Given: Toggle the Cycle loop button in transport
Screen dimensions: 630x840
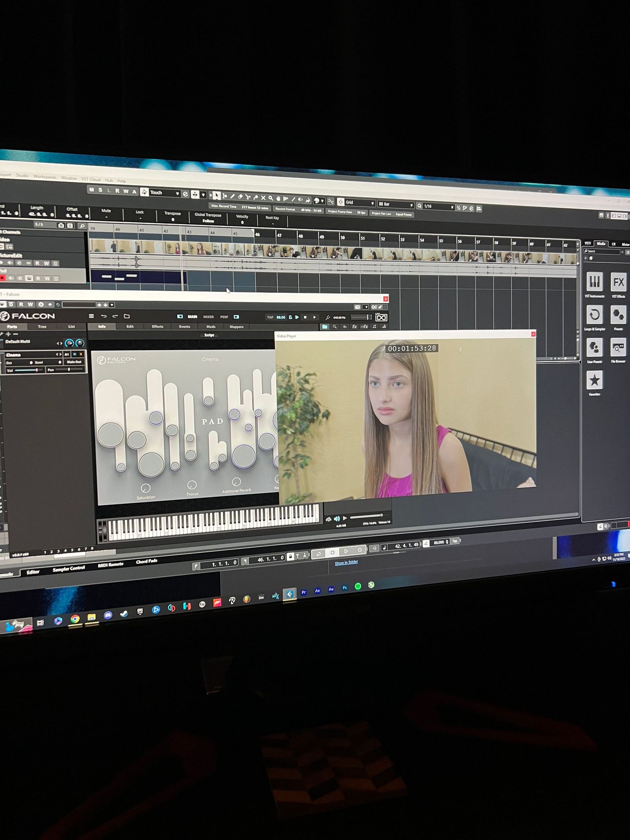Looking at the screenshot, I should pyautogui.click(x=318, y=554).
